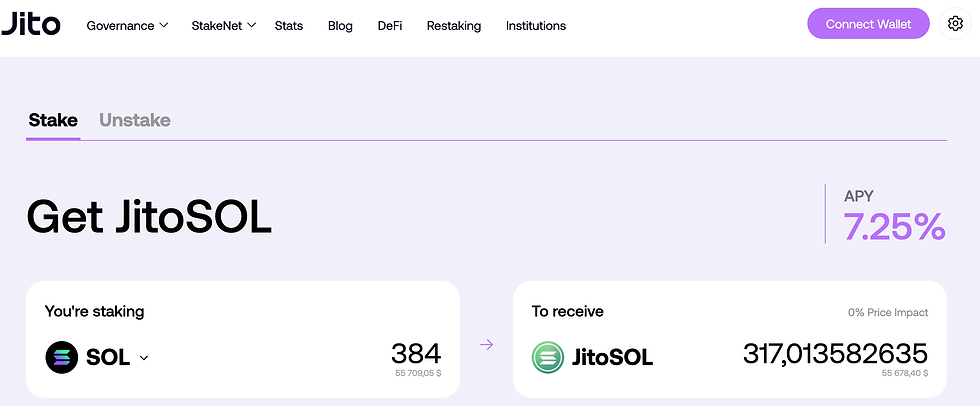The image size is (980, 406).
Task: Expand the Governance menu
Action: tap(128, 26)
